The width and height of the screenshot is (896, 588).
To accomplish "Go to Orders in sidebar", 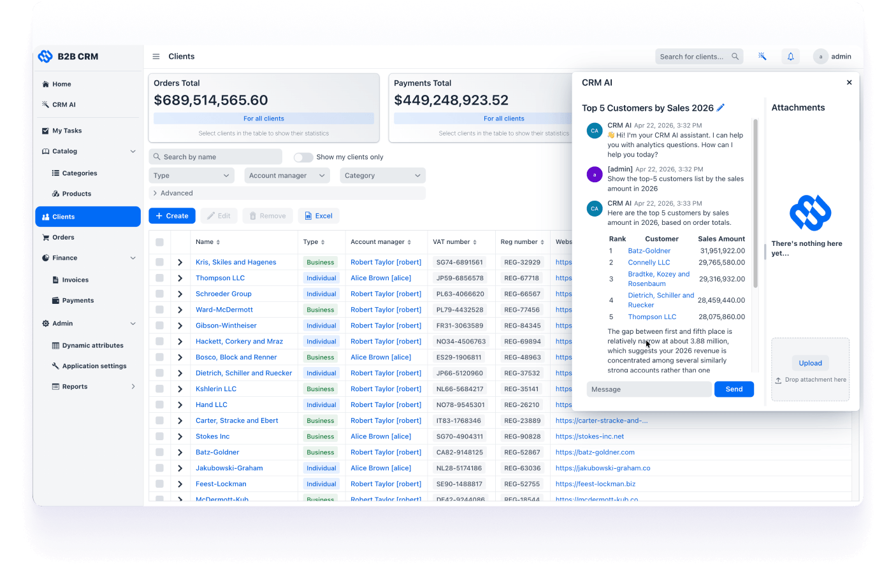I will 88,238.
